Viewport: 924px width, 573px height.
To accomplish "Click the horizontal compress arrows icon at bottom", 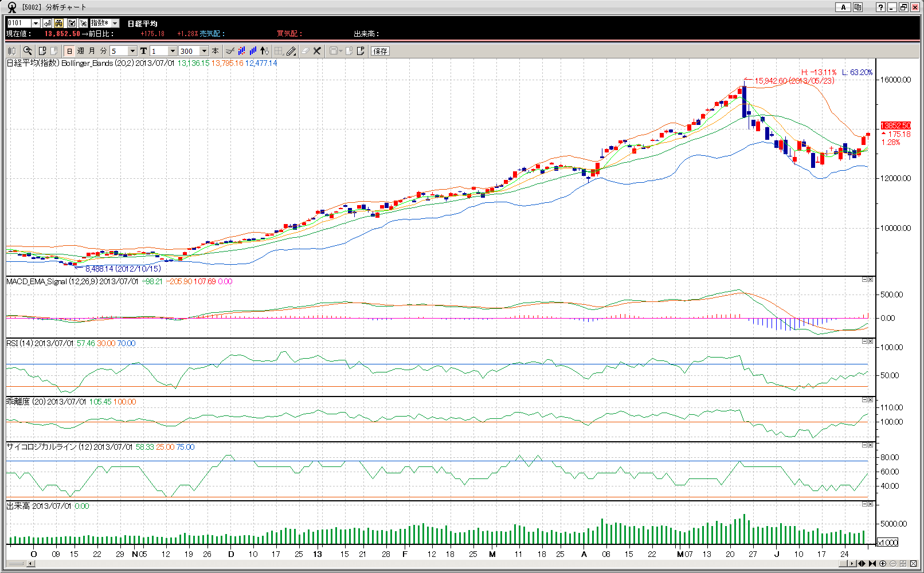I will click(872, 564).
